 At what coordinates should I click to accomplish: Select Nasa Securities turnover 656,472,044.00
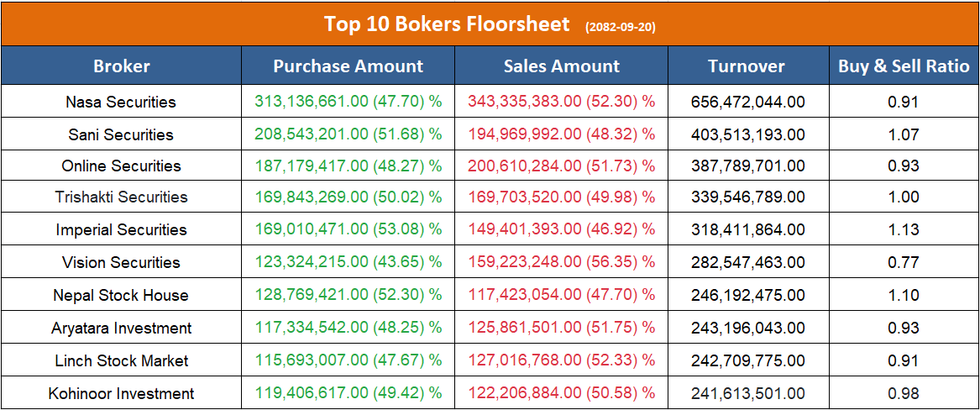pos(747,102)
